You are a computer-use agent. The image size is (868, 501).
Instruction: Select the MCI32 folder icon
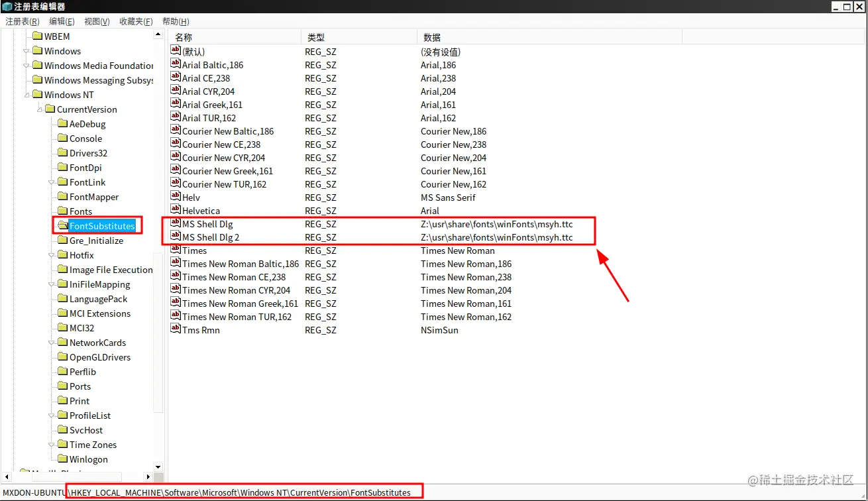63,328
